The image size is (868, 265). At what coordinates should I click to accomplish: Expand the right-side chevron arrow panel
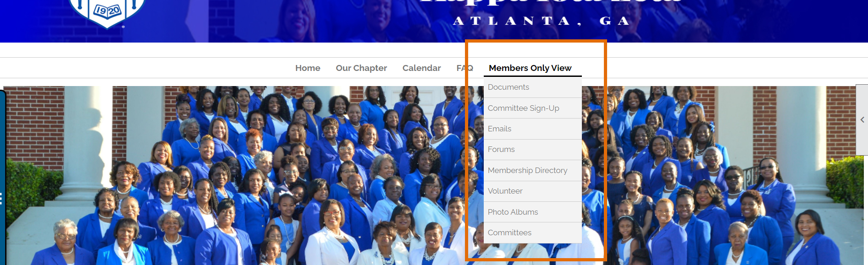(x=862, y=119)
